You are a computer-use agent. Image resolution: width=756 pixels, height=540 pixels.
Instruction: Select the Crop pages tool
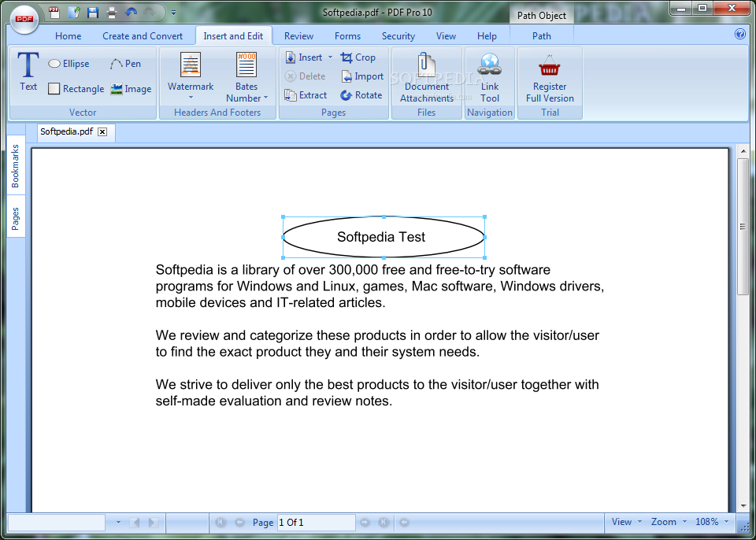point(358,57)
